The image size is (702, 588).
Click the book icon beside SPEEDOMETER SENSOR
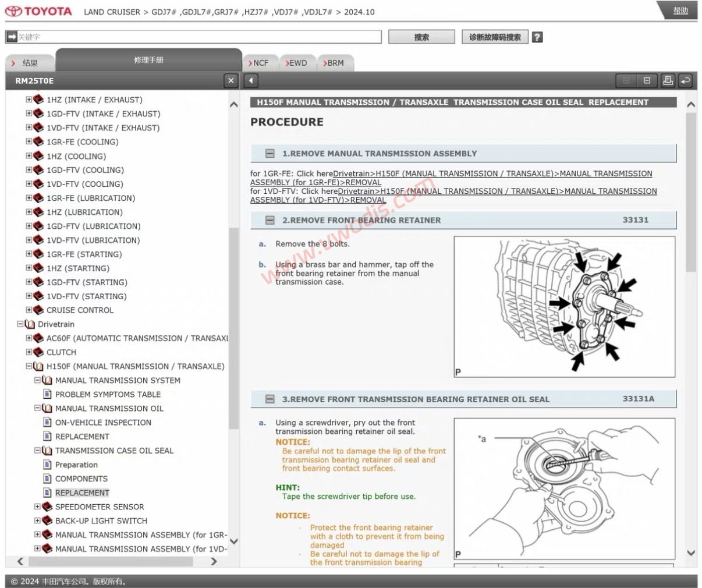47,506
